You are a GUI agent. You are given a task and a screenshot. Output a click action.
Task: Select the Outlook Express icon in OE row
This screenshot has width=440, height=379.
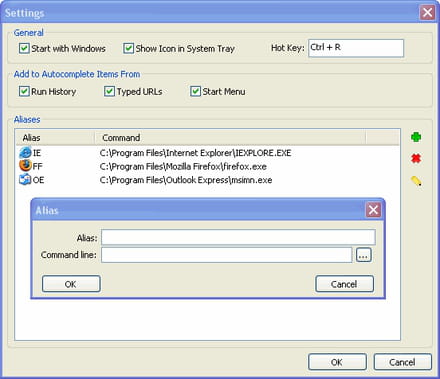[x=25, y=179]
